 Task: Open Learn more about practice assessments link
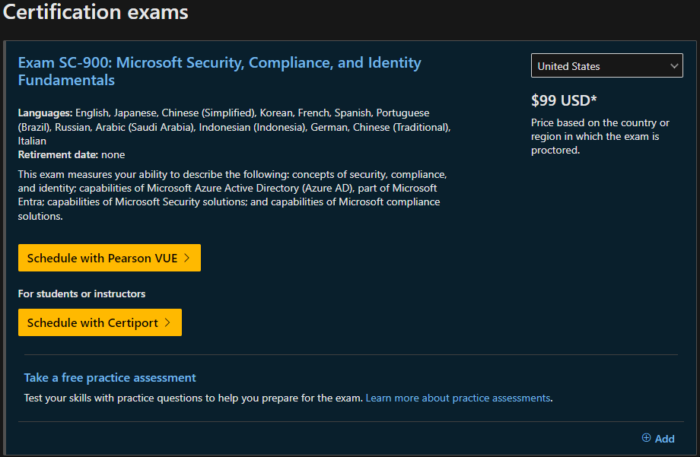point(458,398)
